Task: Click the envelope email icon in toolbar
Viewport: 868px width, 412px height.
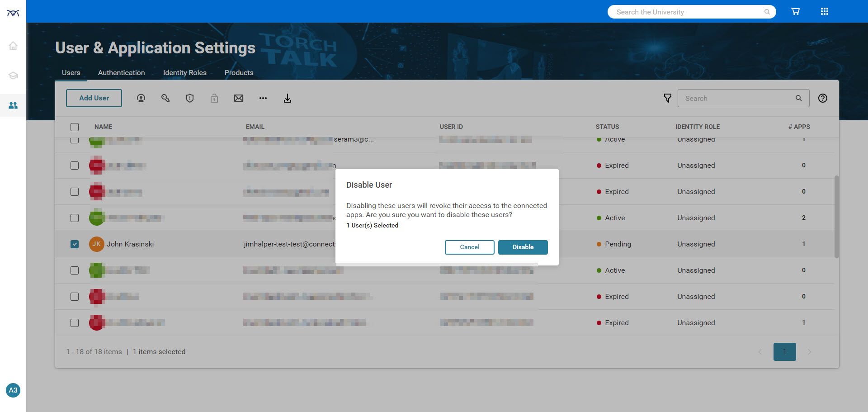Action: click(x=239, y=98)
